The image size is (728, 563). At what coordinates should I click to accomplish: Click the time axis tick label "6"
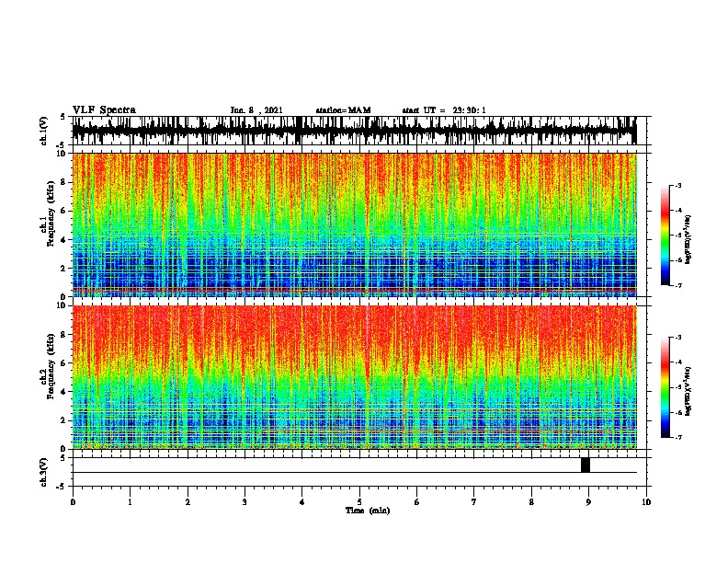pyautogui.click(x=417, y=501)
